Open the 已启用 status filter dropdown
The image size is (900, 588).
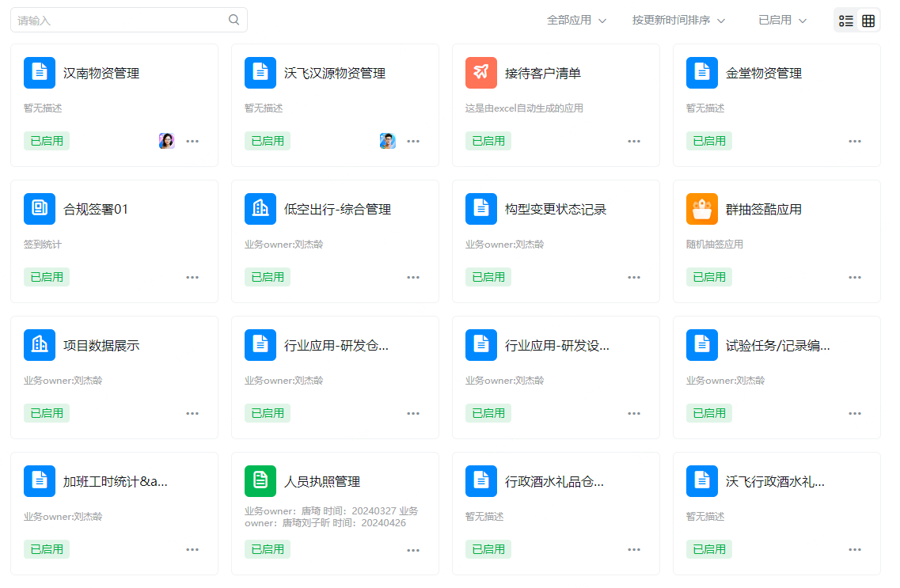point(782,20)
